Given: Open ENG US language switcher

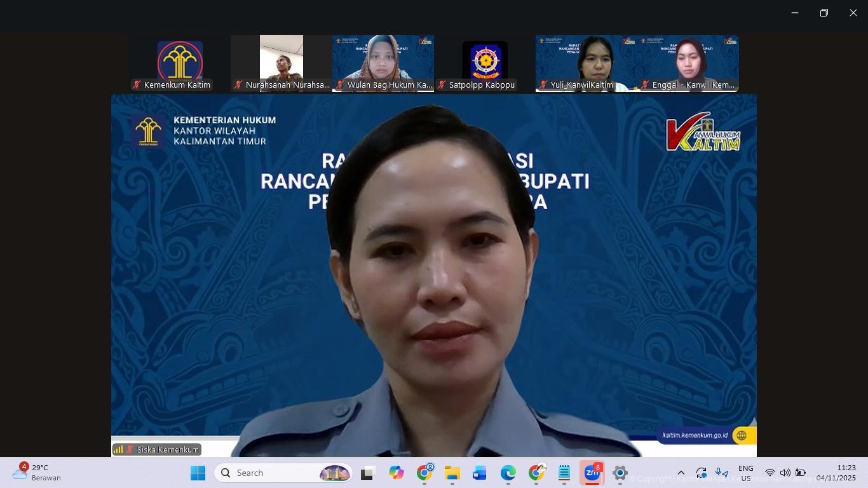Looking at the screenshot, I should click(x=745, y=473).
